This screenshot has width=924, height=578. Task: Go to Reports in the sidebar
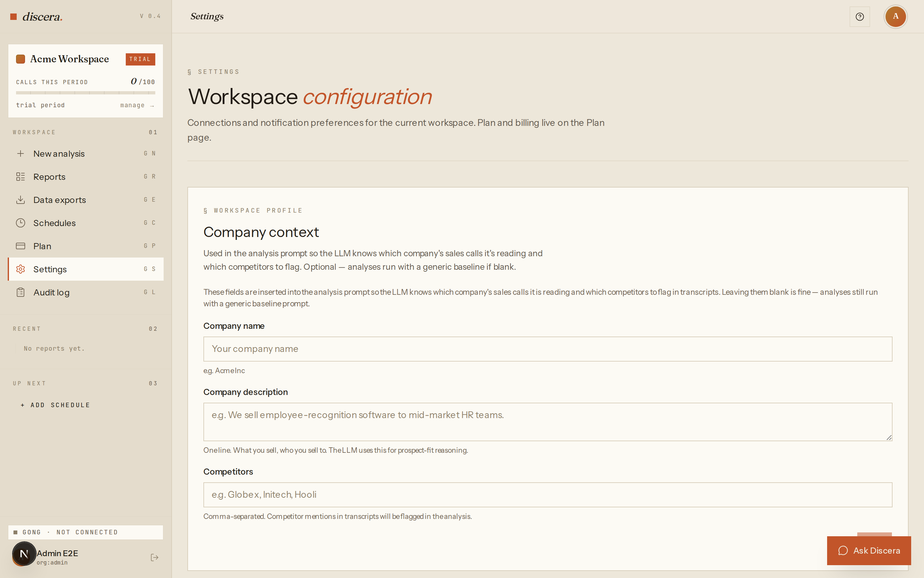[86, 177]
